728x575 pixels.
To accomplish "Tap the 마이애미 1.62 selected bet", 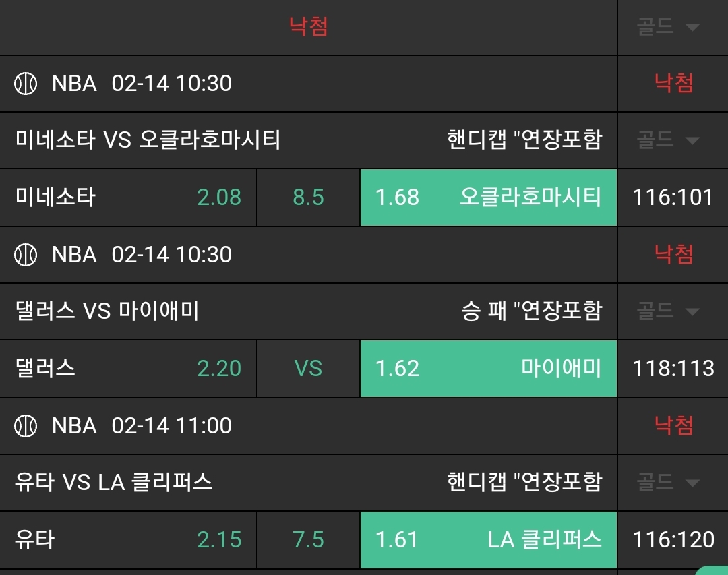I will point(488,369).
